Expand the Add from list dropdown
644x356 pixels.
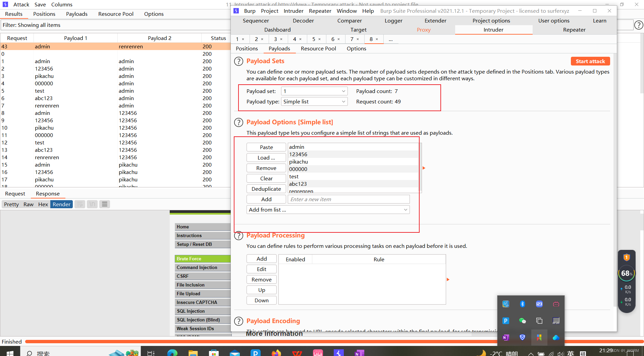pyautogui.click(x=328, y=210)
